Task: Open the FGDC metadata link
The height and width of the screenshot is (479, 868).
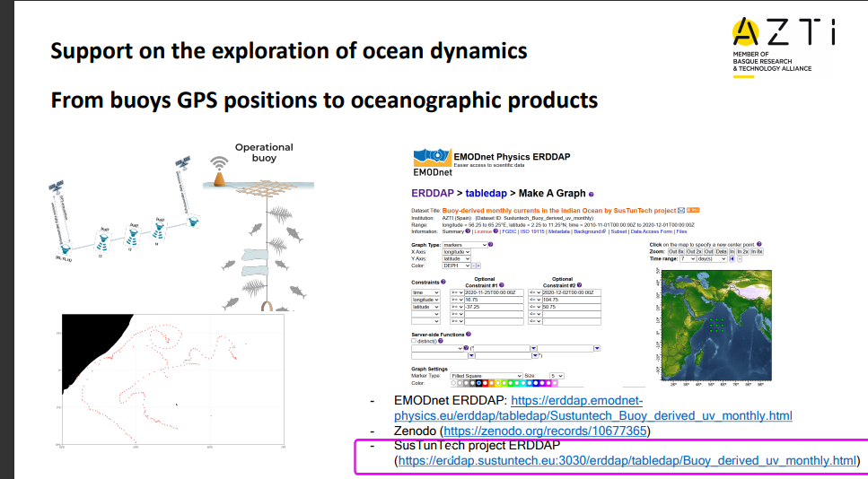Action: (509, 231)
